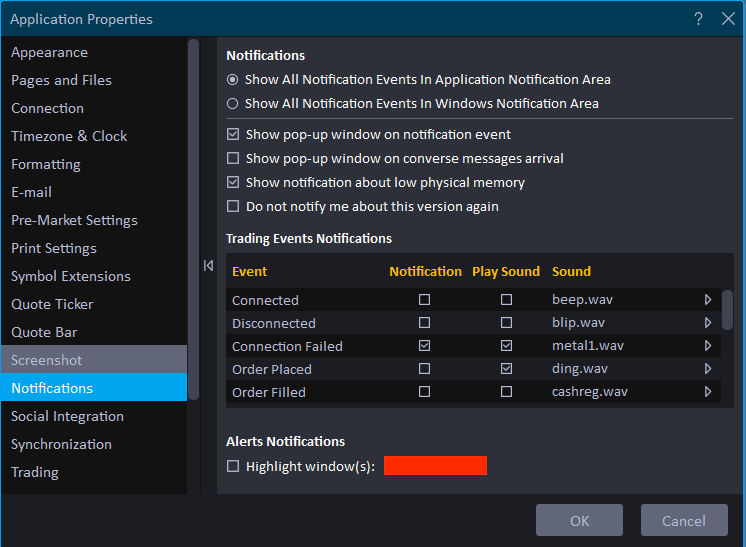Click the beep.wav sound cell
The height and width of the screenshot is (547, 746).
coord(582,300)
